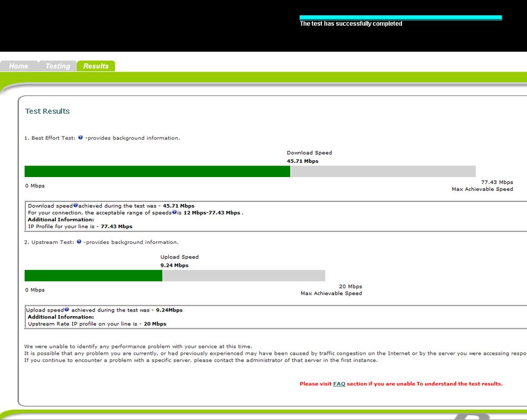Image resolution: width=527 pixels, height=420 pixels.
Task: Click the grey remainder of download bar
Action: (383, 171)
